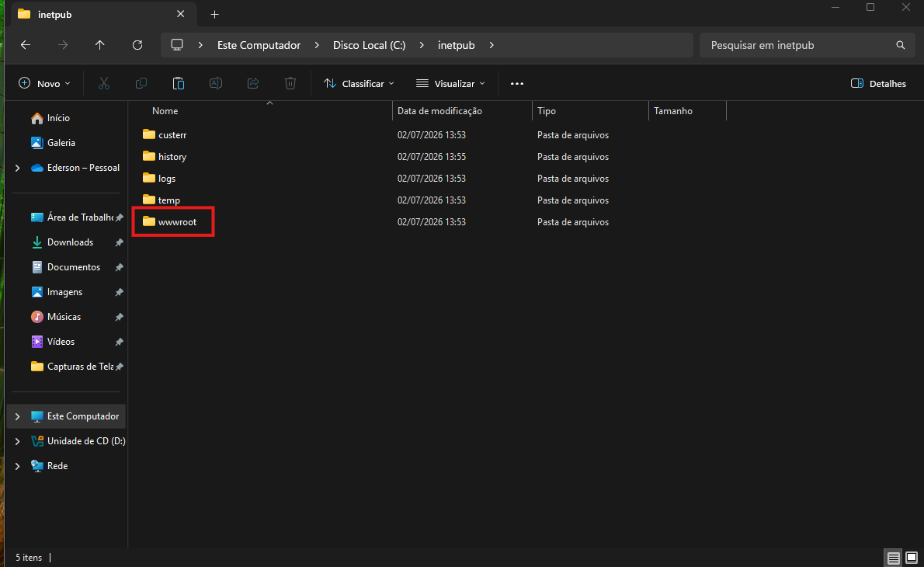924x567 pixels.
Task: Switch to details list view icon
Action: click(x=894, y=558)
